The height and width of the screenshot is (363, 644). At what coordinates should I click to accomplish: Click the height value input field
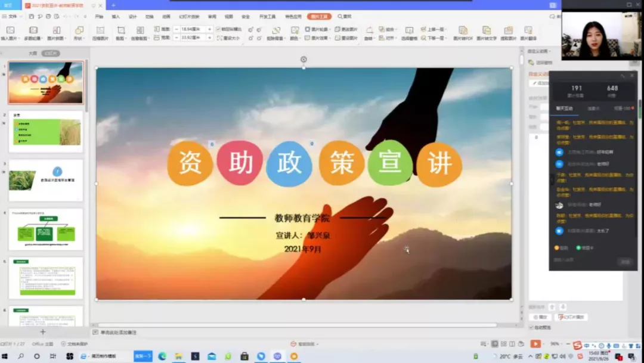click(190, 29)
